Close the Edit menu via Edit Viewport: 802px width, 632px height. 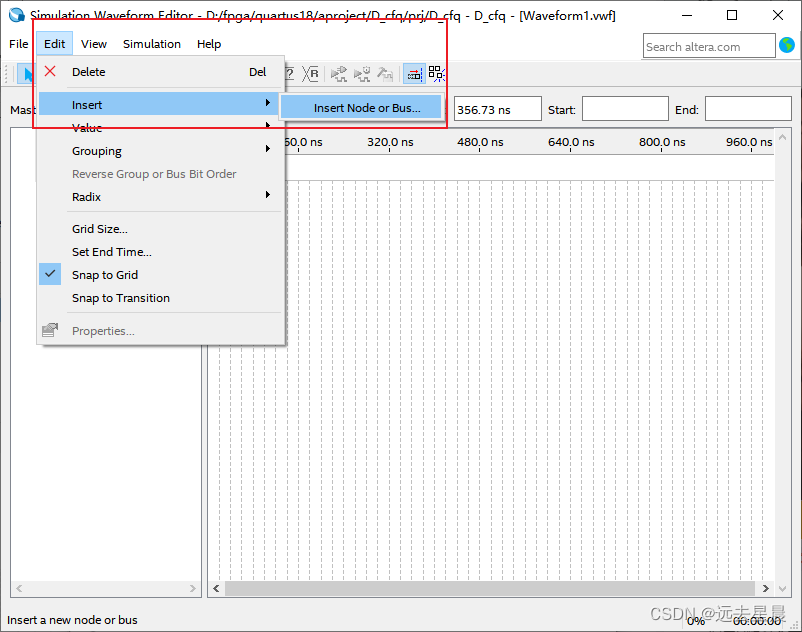[54, 44]
